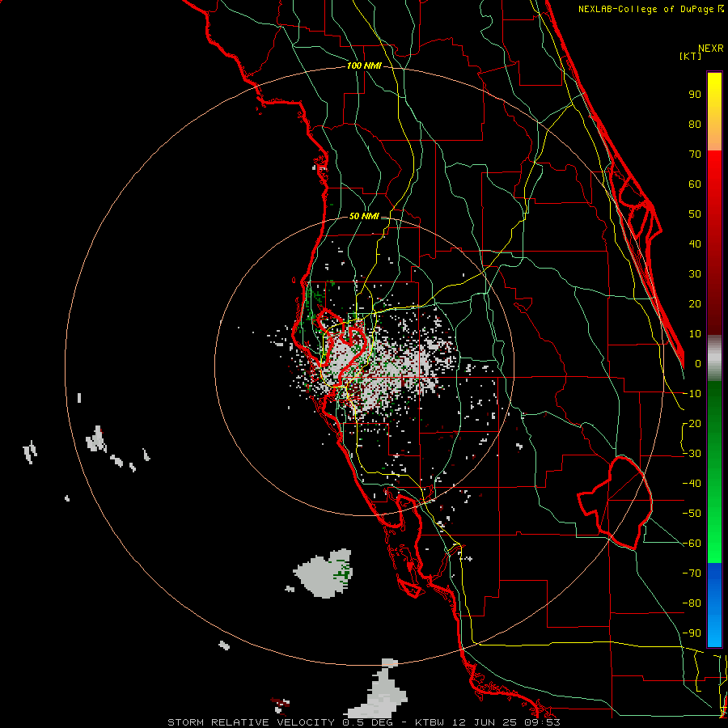Click the Storm Relative Velocity footer caption
Viewport: 728px width, 728px height.
364,722
